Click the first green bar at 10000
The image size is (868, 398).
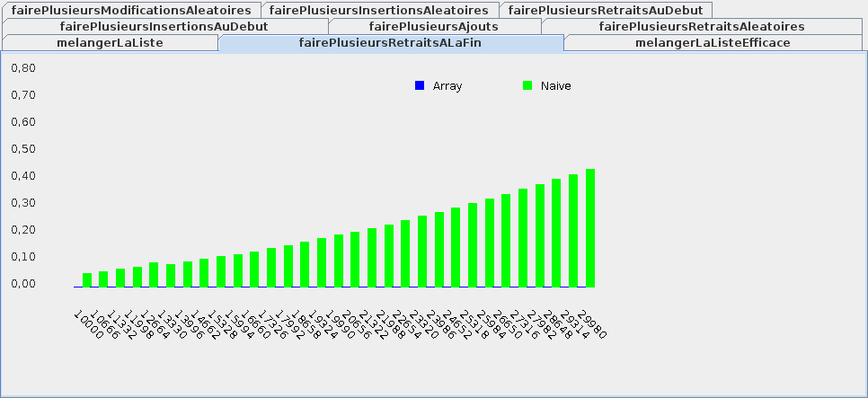(x=87, y=280)
